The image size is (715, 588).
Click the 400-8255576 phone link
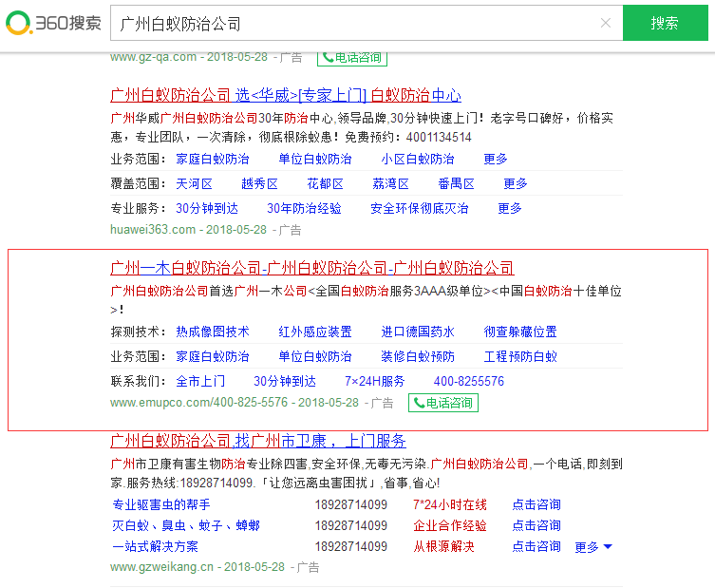(x=469, y=381)
